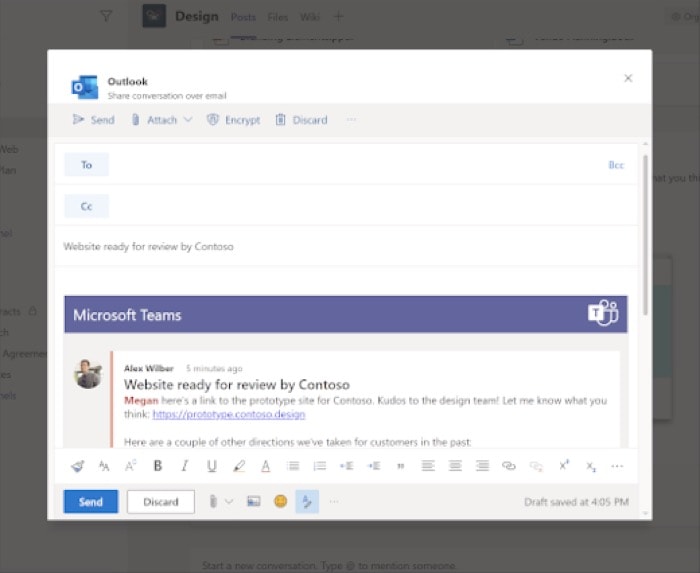
Task: Open the prototype.contoso.design link
Action: tap(229, 414)
